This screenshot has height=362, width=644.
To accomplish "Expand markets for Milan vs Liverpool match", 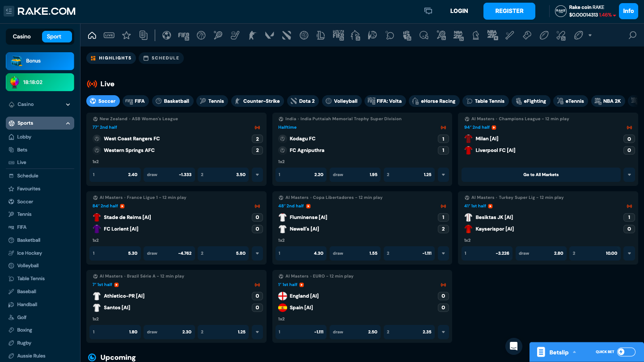I will click(629, 175).
